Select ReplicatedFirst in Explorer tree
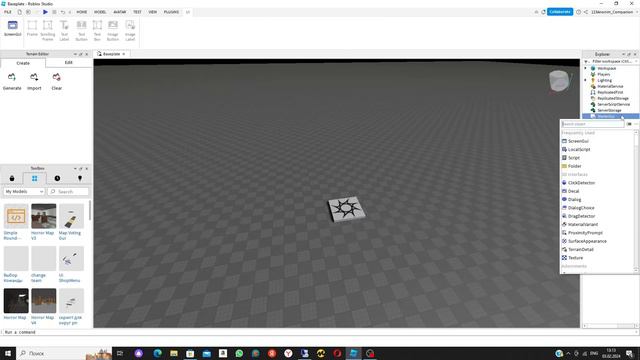 (610, 93)
